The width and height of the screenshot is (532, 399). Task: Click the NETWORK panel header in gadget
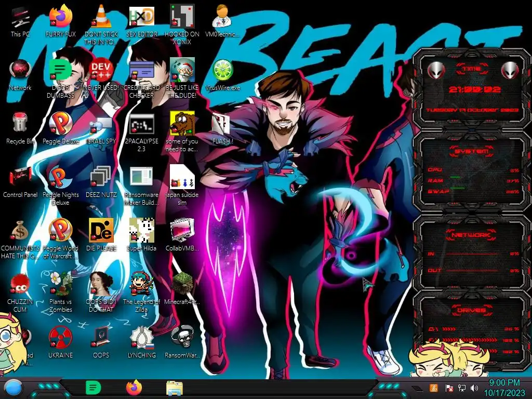point(472,235)
